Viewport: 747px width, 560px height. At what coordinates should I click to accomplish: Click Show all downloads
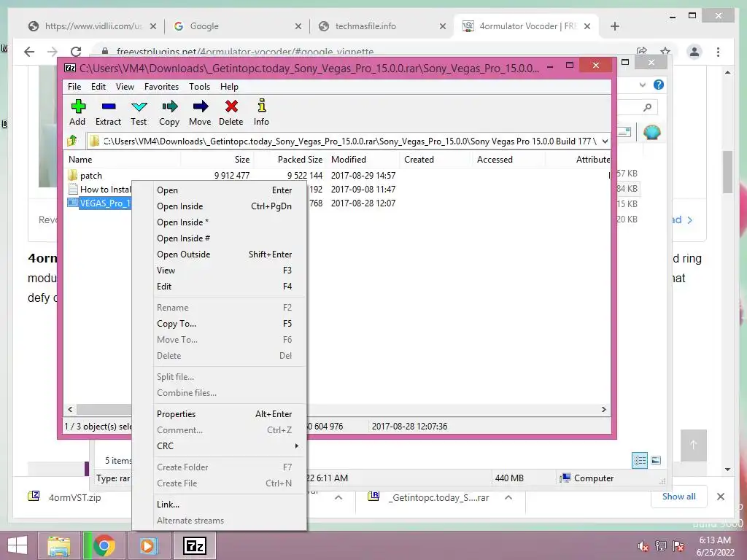[x=678, y=497]
